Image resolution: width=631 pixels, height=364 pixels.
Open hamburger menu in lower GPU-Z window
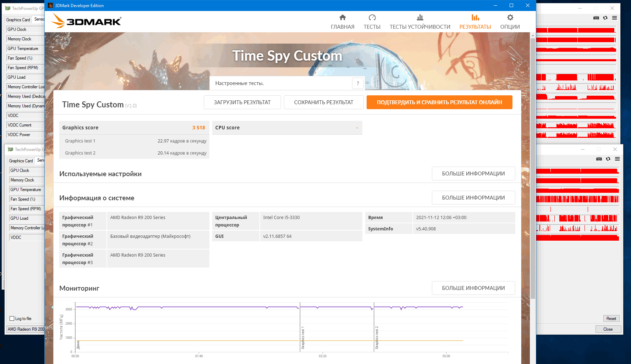coord(617,159)
